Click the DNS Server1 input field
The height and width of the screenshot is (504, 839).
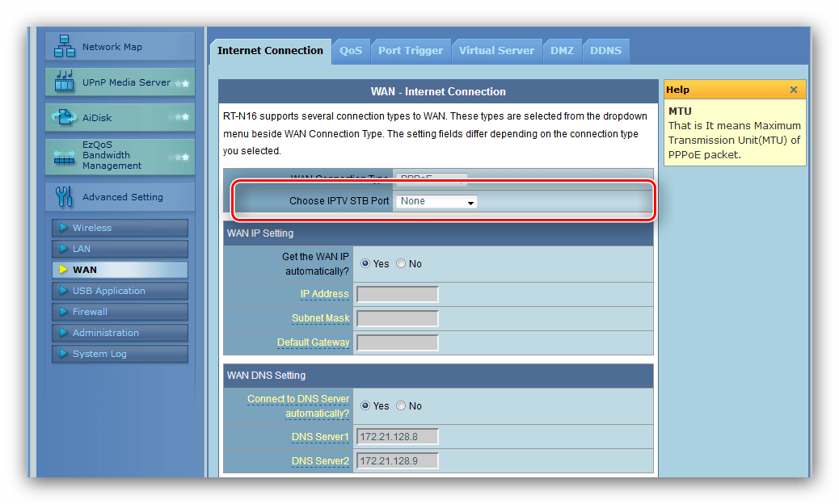click(397, 437)
